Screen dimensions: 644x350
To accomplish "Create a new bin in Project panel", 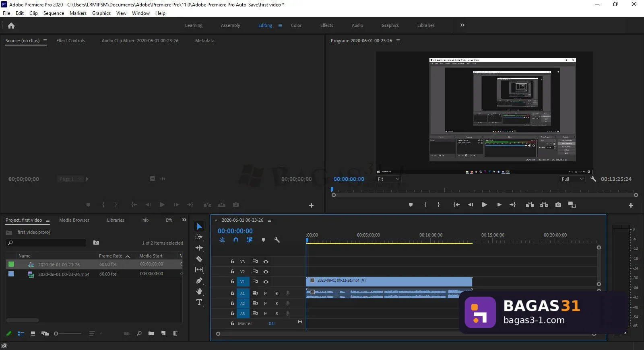I will pos(151,333).
